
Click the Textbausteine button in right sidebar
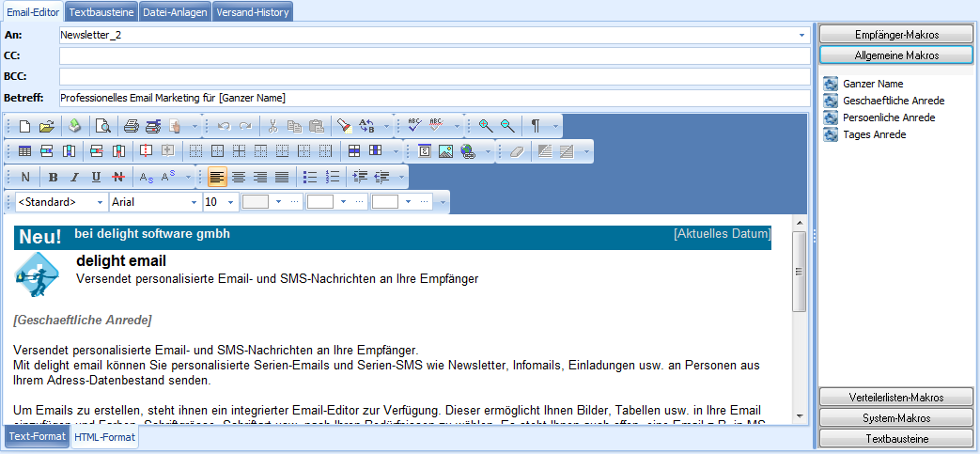(896, 438)
